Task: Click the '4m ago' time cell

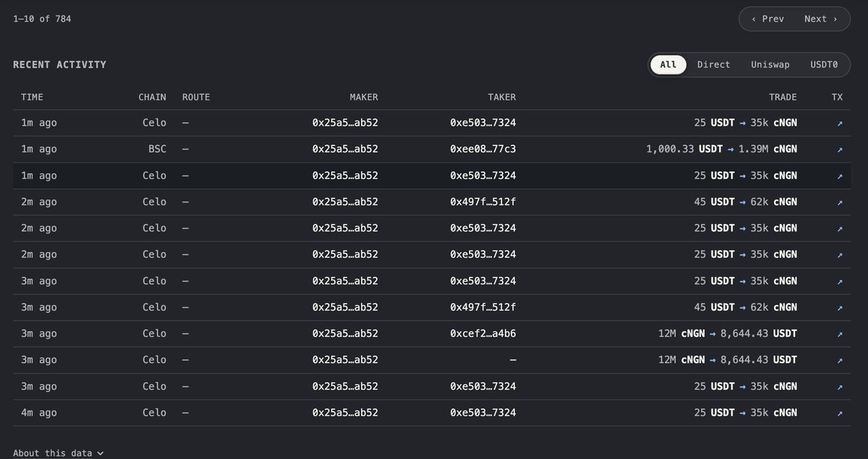Action: click(x=39, y=413)
